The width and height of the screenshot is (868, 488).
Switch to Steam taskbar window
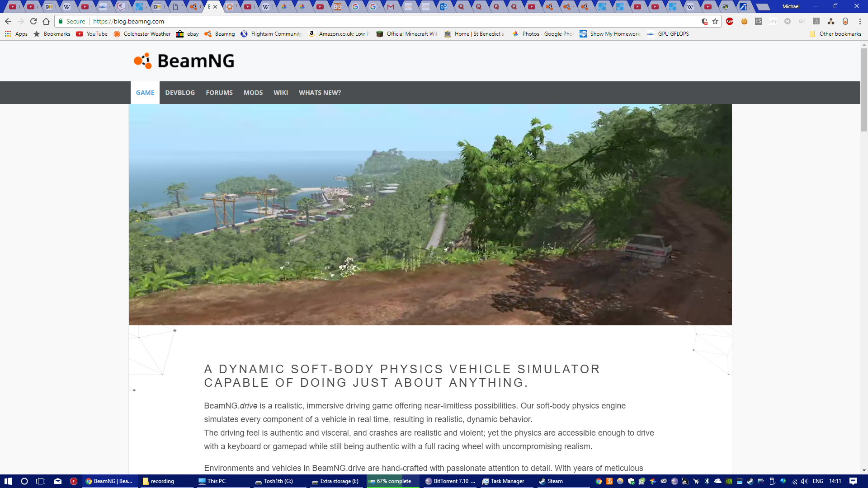point(563,481)
